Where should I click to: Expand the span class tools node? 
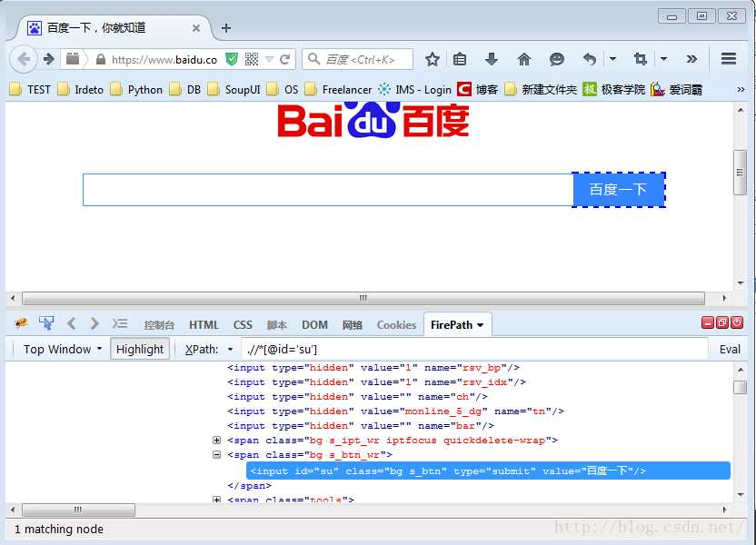point(216,500)
